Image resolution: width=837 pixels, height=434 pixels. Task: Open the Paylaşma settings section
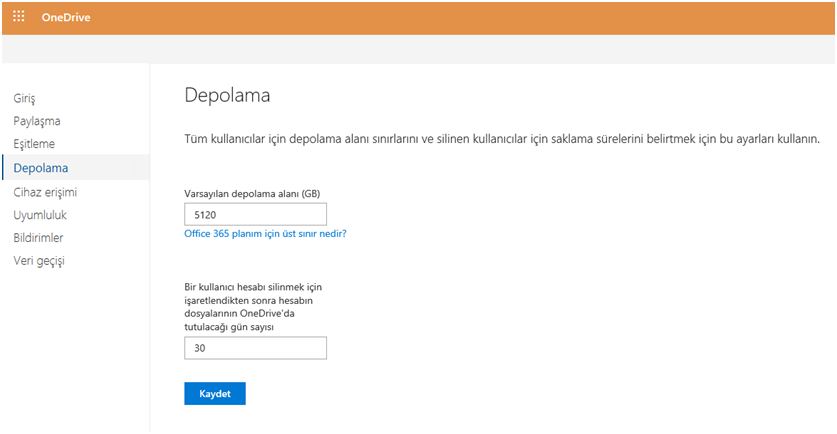pyautogui.click(x=37, y=121)
